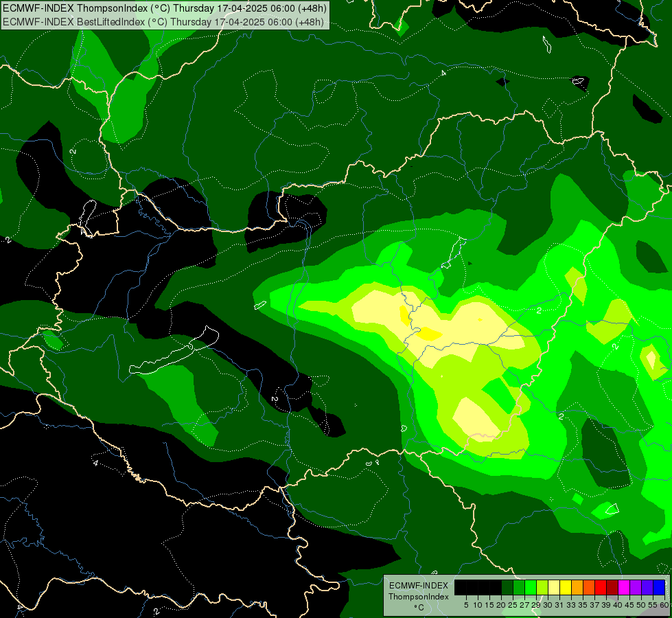The height and width of the screenshot is (618, 672).
Task: Select the pure yellow 31–33 legend swatch
Action: tap(566, 587)
